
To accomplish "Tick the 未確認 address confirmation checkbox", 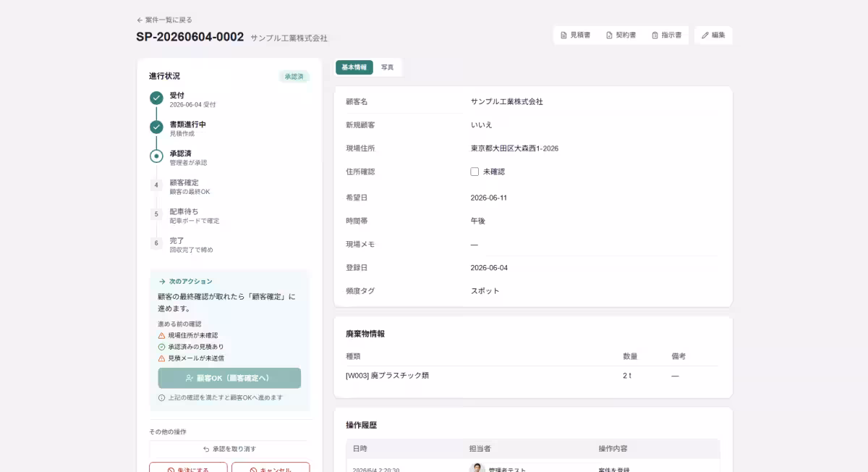I will [475, 172].
